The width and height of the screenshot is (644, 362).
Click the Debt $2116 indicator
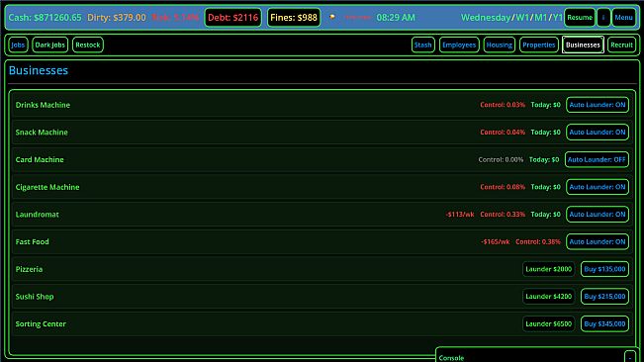point(232,18)
